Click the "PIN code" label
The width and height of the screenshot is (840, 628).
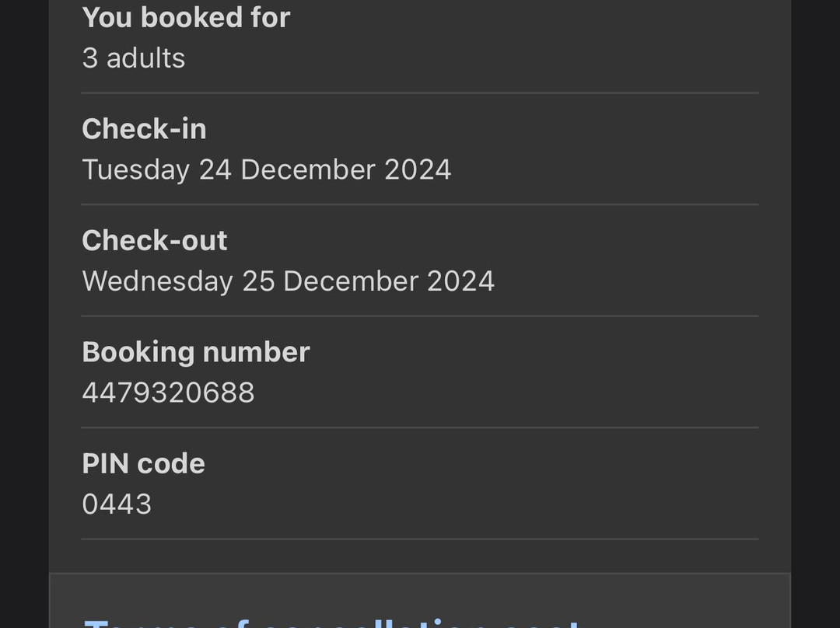click(143, 464)
